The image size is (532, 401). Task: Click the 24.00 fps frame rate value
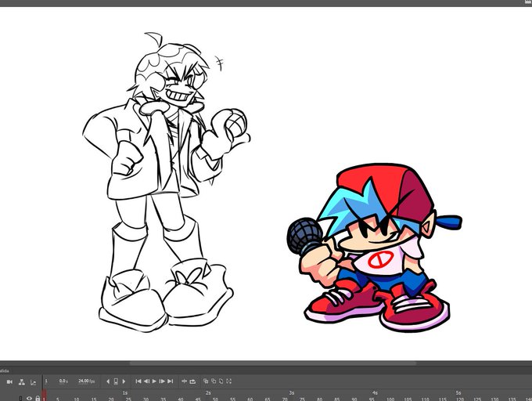click(x=87, y=381)
